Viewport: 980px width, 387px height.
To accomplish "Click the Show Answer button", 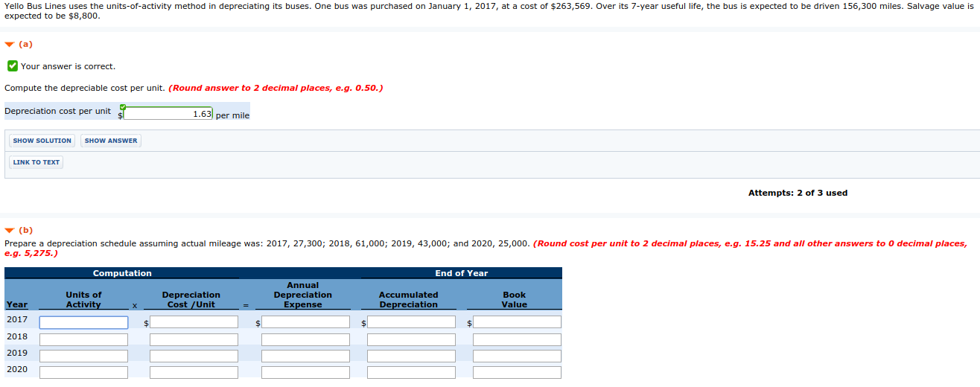I will (111, 141).
